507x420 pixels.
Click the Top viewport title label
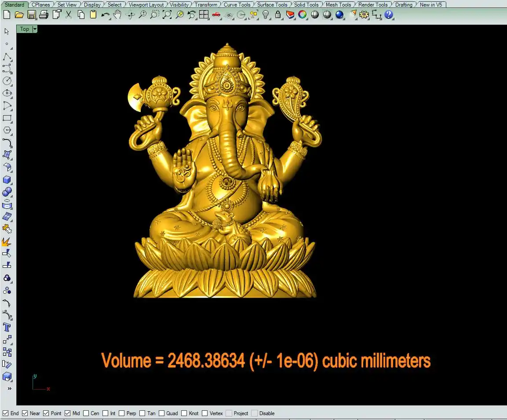(25, 29)
